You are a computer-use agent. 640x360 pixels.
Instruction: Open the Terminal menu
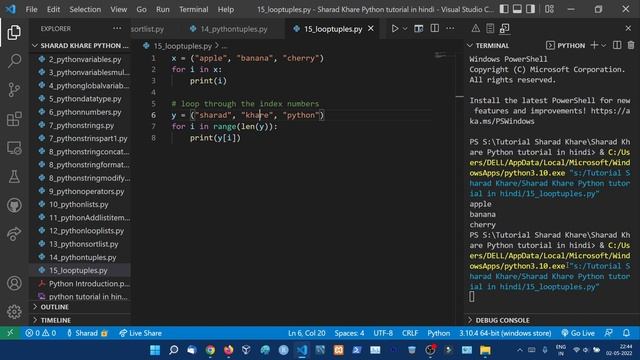[193, 9]
